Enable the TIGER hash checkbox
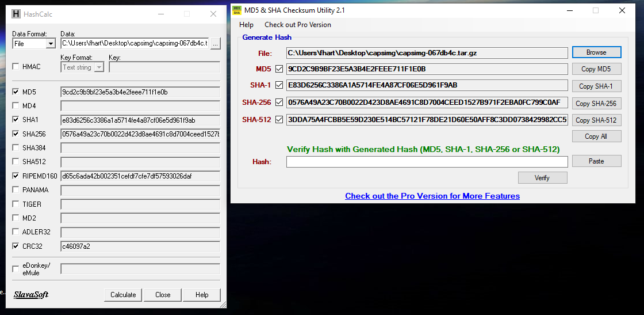This screenshot has width=644, height=315. click(16, 204)
